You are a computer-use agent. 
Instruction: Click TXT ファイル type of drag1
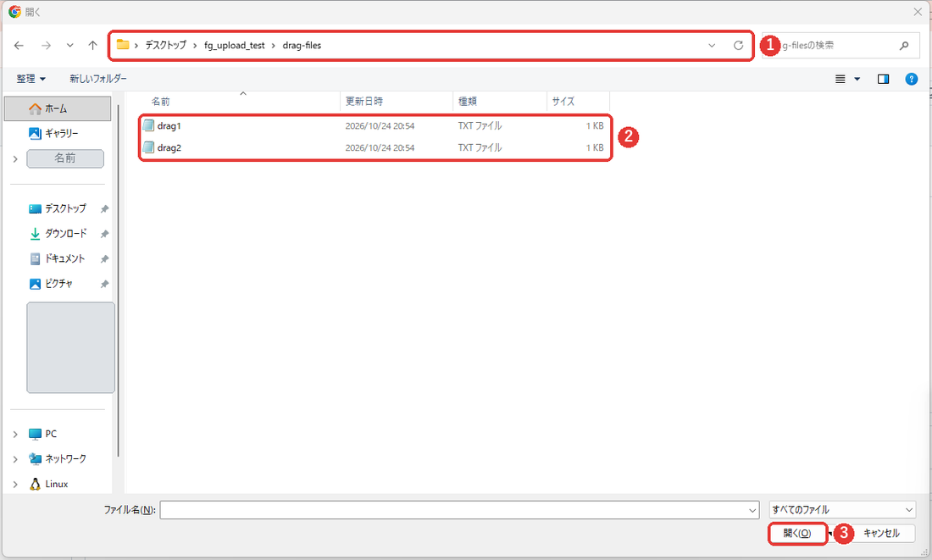click(x=480, y=126)
